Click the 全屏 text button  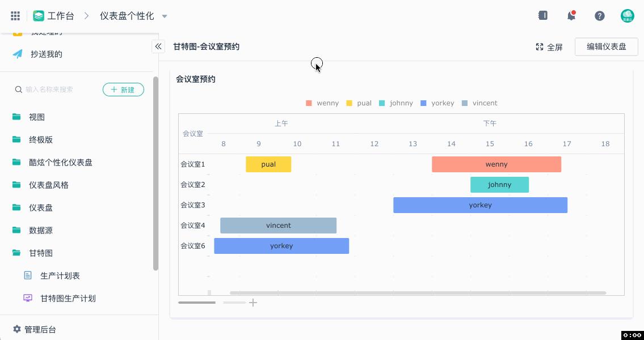point(555,47)
